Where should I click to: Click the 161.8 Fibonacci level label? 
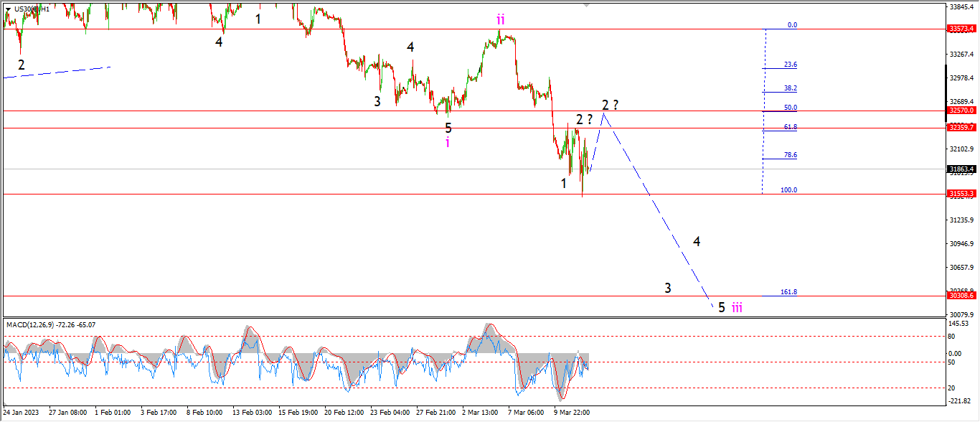tap(789, 292)
